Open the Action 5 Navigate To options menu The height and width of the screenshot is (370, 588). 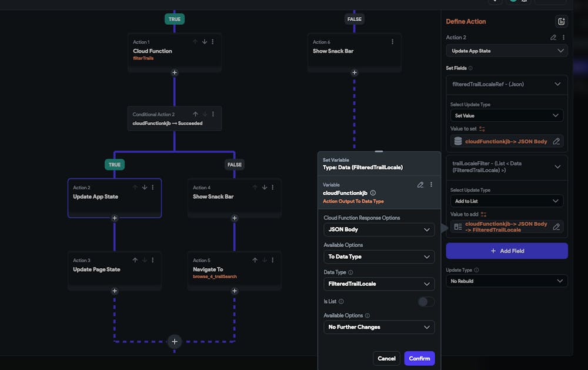click(273, 260)
